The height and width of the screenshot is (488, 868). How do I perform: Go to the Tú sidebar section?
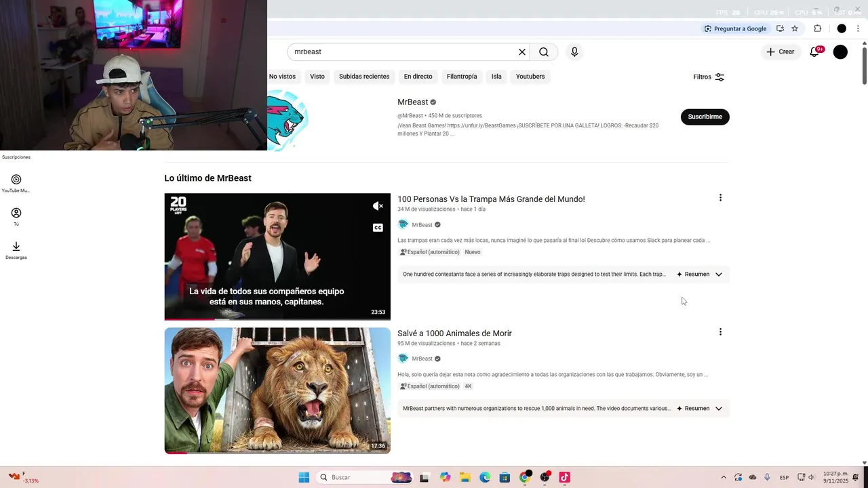click(x=16, y=217)
